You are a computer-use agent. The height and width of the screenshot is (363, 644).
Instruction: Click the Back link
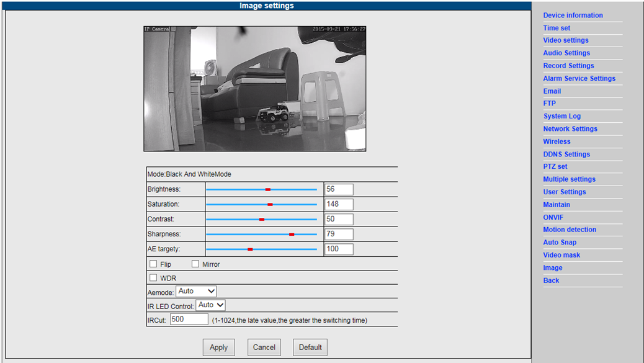point(551,280)
